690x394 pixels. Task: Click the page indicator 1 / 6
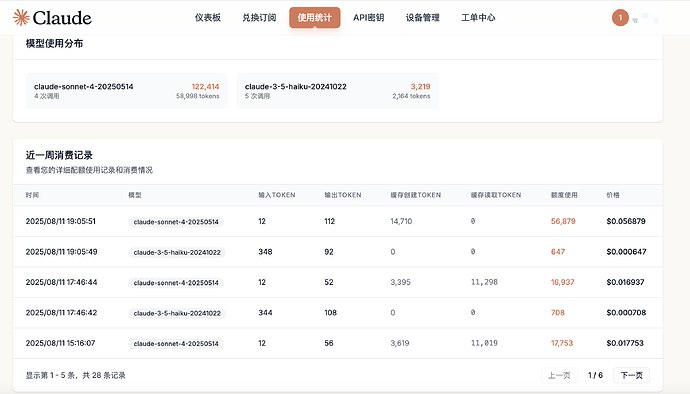(595, 375)
